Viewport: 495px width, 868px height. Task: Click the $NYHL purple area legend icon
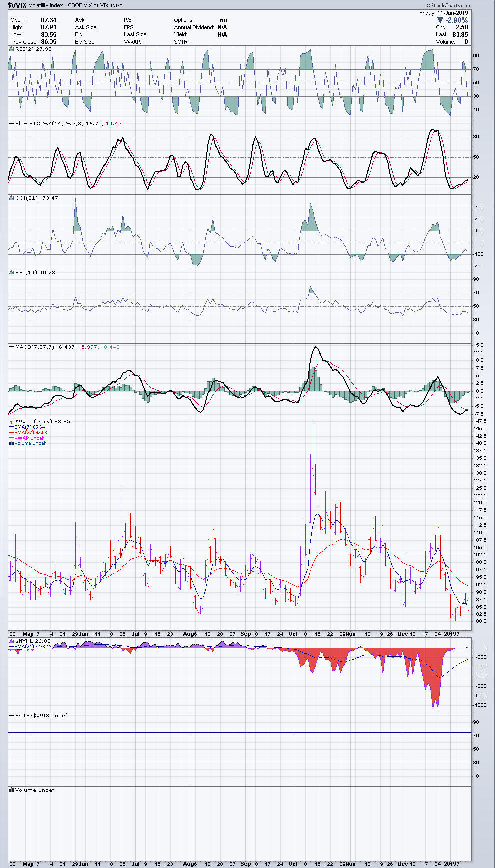(11, 641)
